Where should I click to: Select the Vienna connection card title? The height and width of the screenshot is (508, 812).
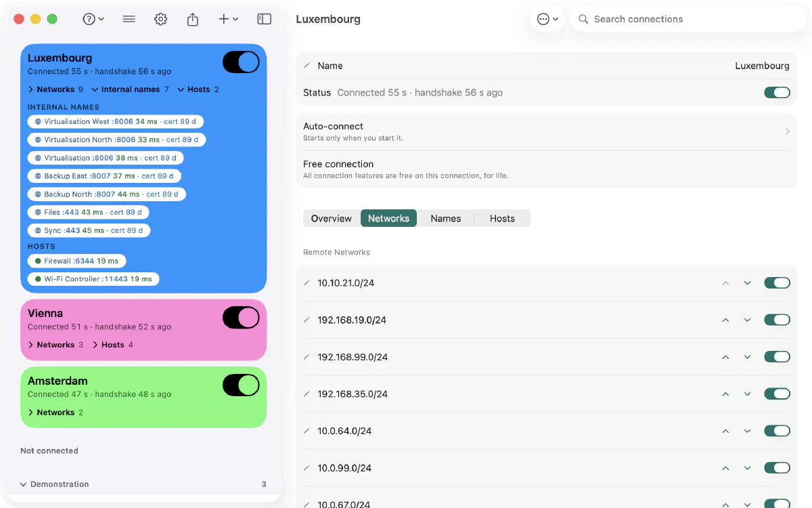click(x=45, y=314)
